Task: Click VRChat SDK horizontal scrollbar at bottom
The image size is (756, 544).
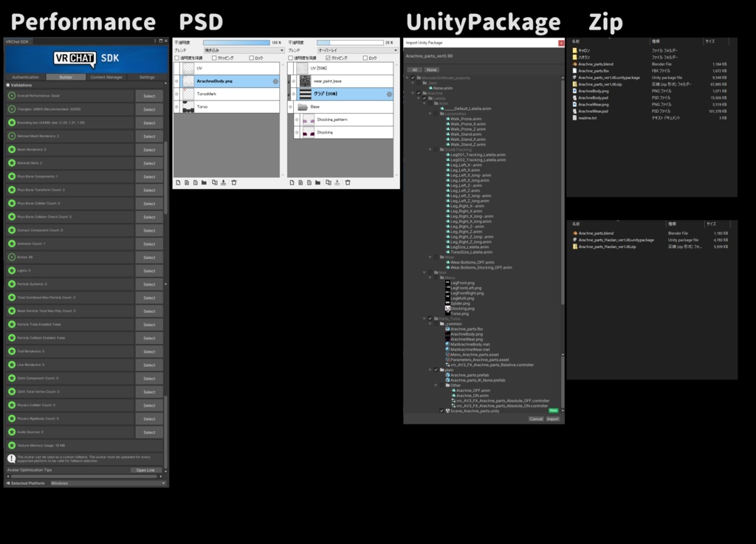Action: (86, 477)
